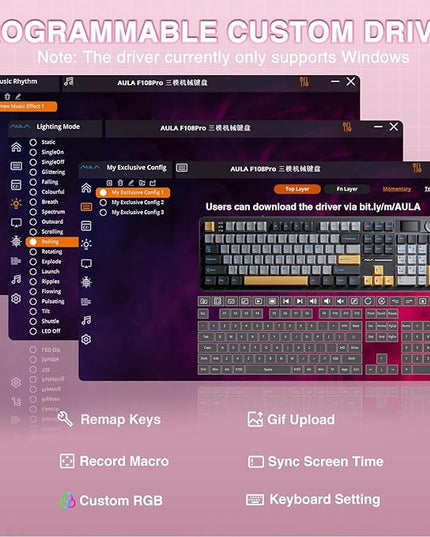Click refresh circular arrow media key icon

(368, 301)
